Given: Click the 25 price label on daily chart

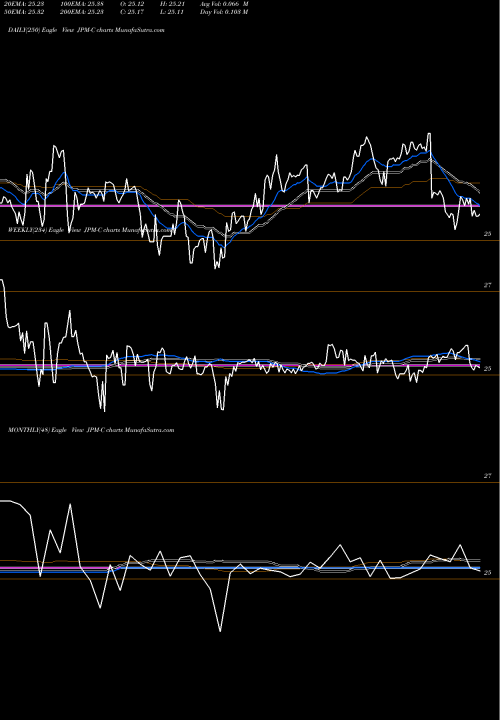Looking at the screenshot, I should 488,234.
